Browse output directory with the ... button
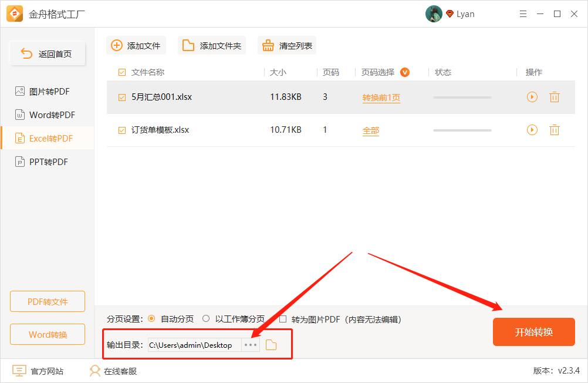The height and width of the screenshot is (383, 588). point(250,345)
